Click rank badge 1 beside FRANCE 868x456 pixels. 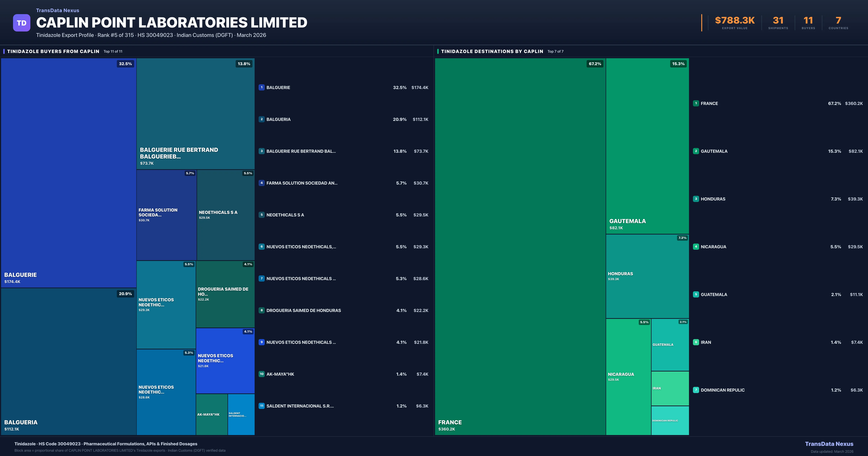tap(696, 104)
